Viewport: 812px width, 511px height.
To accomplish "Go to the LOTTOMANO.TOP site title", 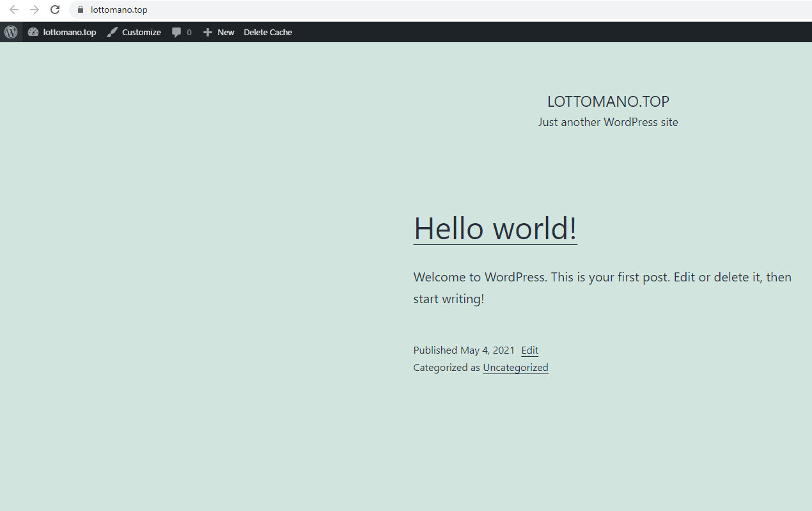I will click(x=608, y=101).
